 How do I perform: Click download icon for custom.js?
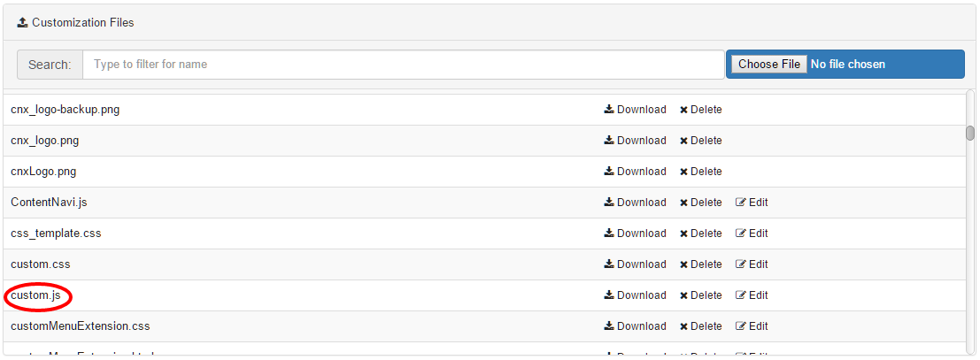(x=609, y=295)
